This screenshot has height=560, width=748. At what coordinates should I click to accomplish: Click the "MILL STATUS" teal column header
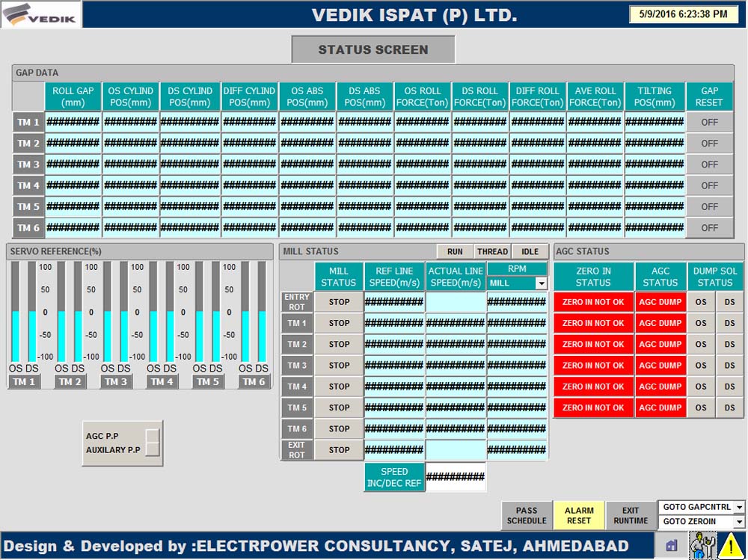tap(338, 277)
